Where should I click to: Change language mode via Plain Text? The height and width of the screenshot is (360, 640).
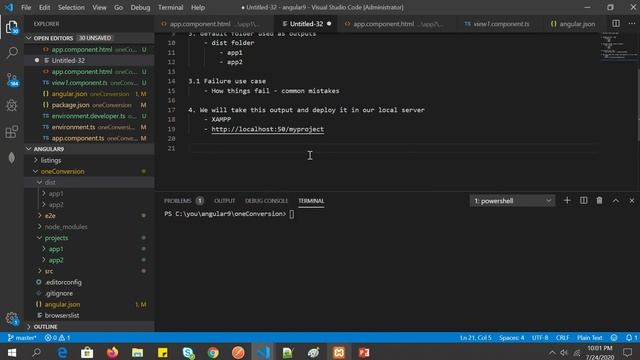point(589,338)
